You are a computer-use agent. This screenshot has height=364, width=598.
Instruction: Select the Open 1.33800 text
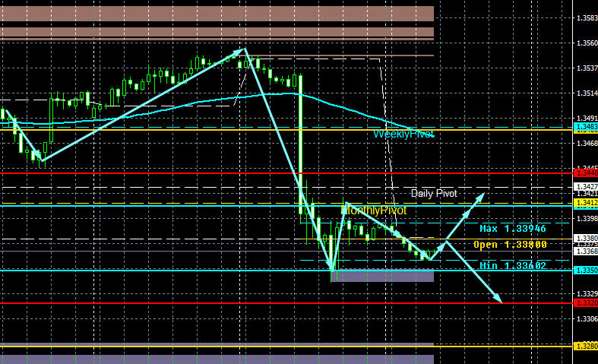pos(510,245)
